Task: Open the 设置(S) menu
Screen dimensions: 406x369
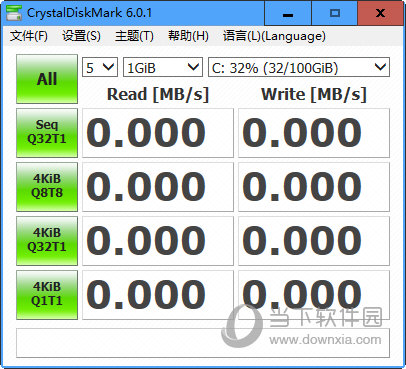Action: (81, 36)
